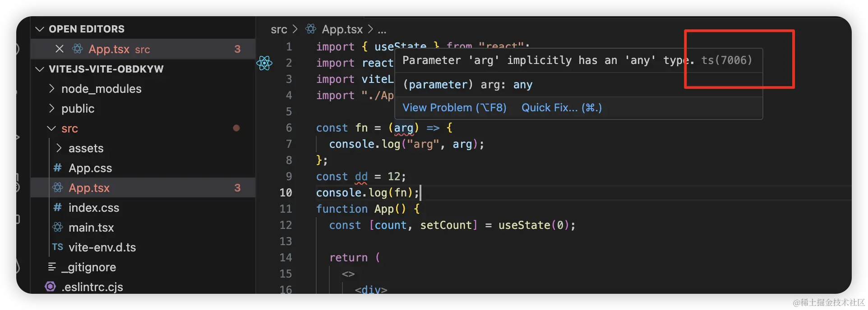This screenshot has width=868, height=310.
Task: Click the hash icon next to App.css
Action: click(58, 168)
